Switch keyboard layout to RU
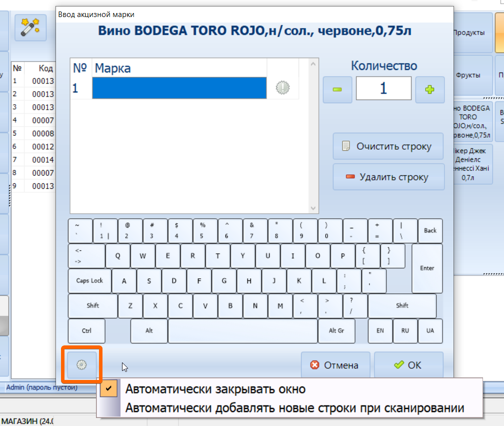 point(405,331)
